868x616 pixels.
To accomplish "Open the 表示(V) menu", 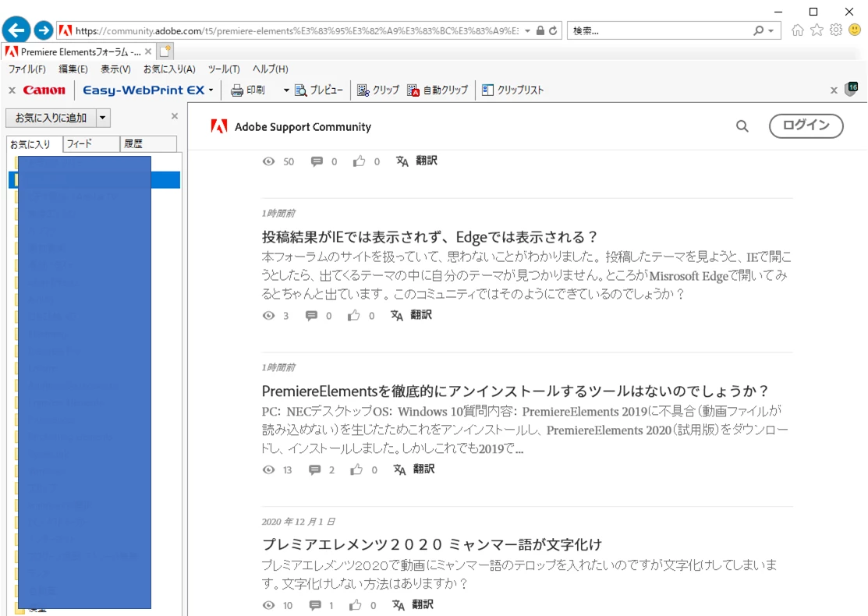I will 115,69.
